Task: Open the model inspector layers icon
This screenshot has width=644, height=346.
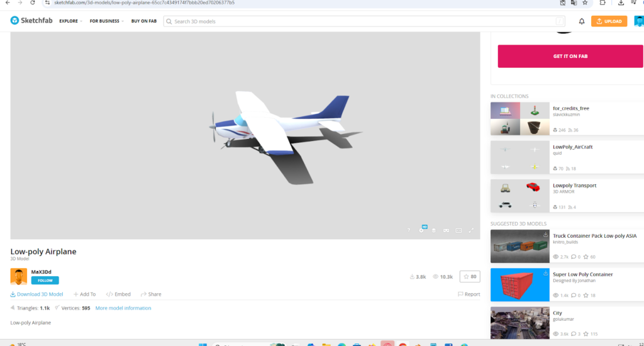Action: click(x=434, y=230)
